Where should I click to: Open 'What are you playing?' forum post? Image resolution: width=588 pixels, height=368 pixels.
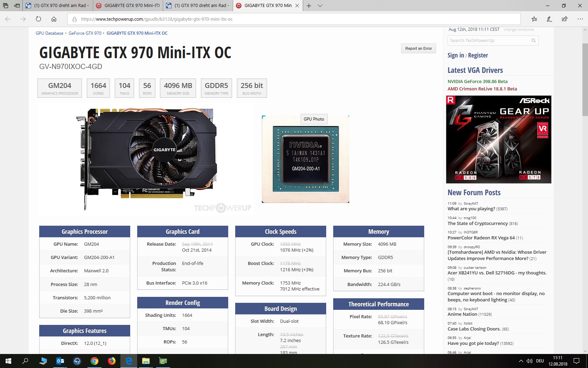point(471,209)
